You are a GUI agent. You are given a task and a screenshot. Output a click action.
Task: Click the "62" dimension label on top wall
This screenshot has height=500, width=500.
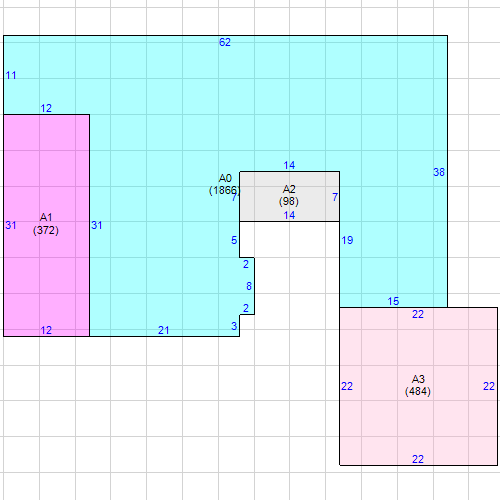point(225,42)
